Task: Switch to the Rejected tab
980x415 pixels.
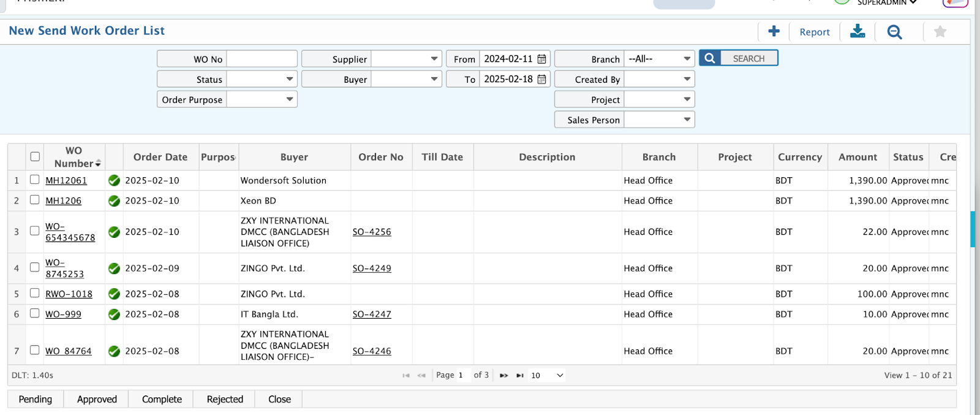Action: pos(225,399)
